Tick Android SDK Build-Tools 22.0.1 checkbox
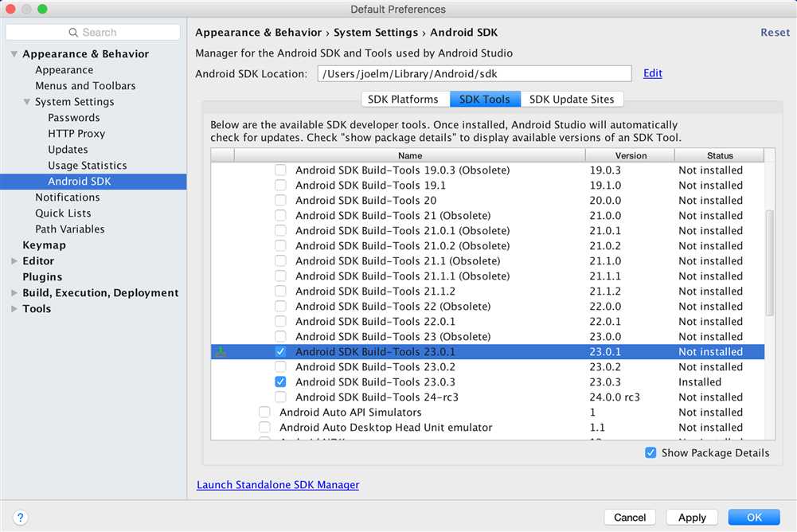The width and height of the screenshot is (797, 532). pyautogui.click(x=280, y=322)
